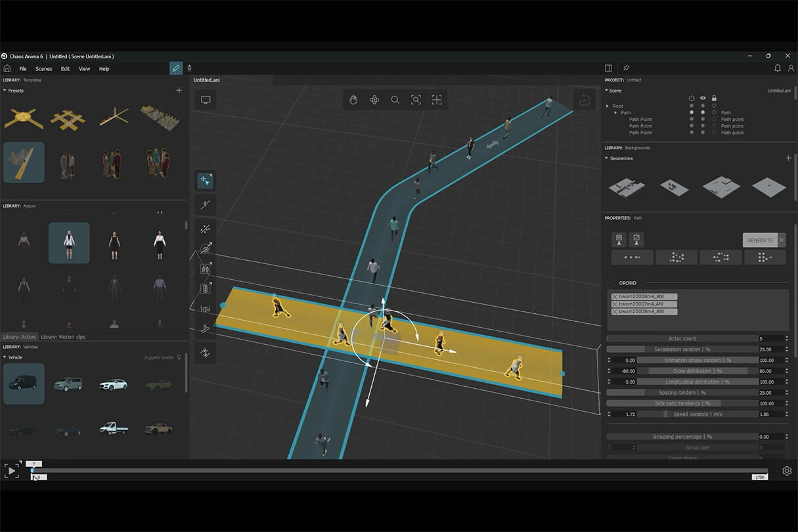798x532 pixels.
Task: Switch to Library: Motion clips tab
Action: coord(63,337)
